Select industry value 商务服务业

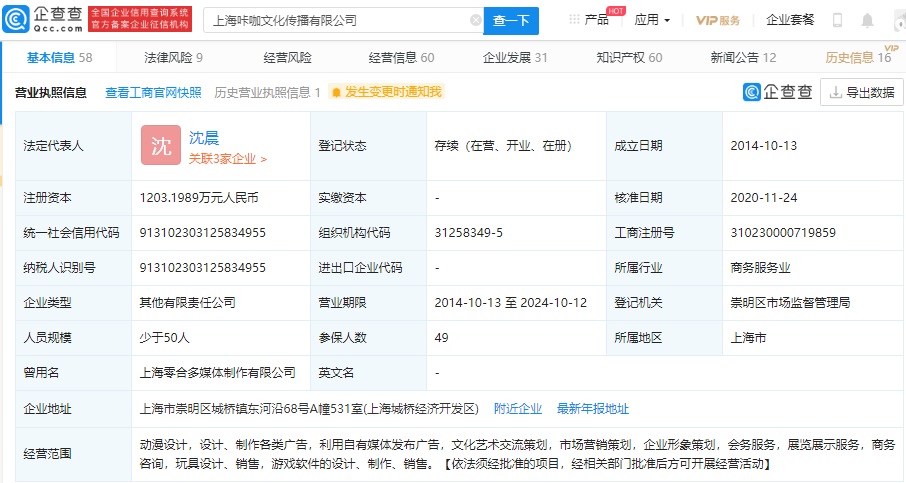(x=760, y=267)
